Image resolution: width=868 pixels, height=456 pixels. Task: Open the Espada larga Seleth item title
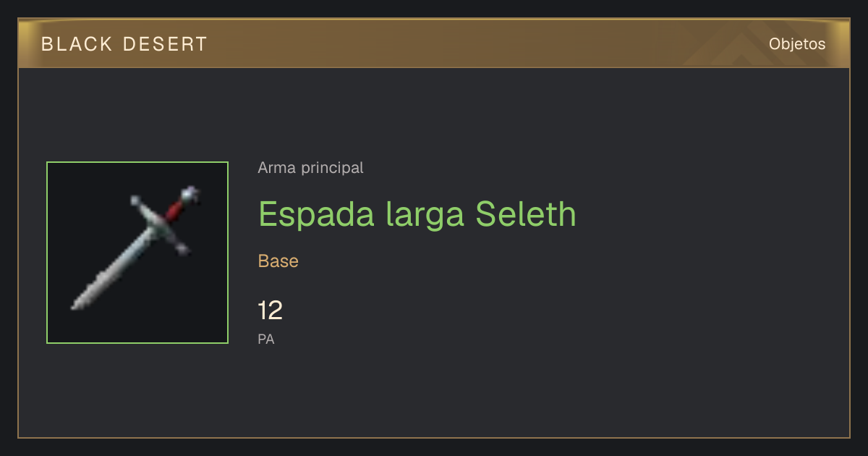click(x=417, y=214)
